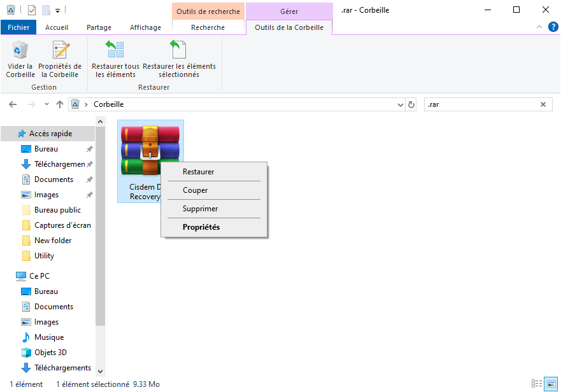Click the Gérer contextual header

(289, 11)
